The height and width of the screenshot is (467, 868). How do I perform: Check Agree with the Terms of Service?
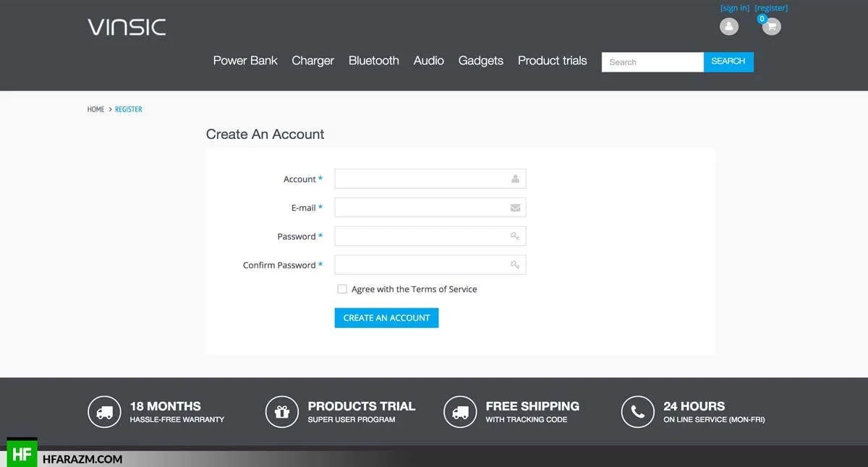pos(342,289)
